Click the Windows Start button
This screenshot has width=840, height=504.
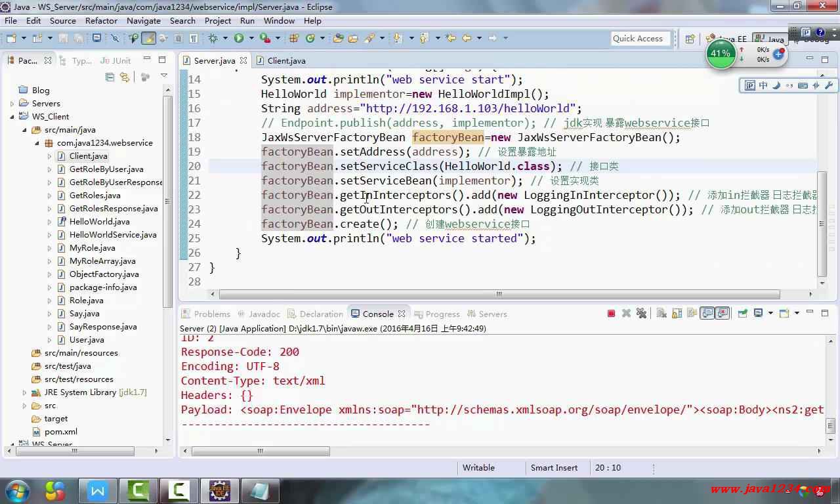click(x=17, y=490)
